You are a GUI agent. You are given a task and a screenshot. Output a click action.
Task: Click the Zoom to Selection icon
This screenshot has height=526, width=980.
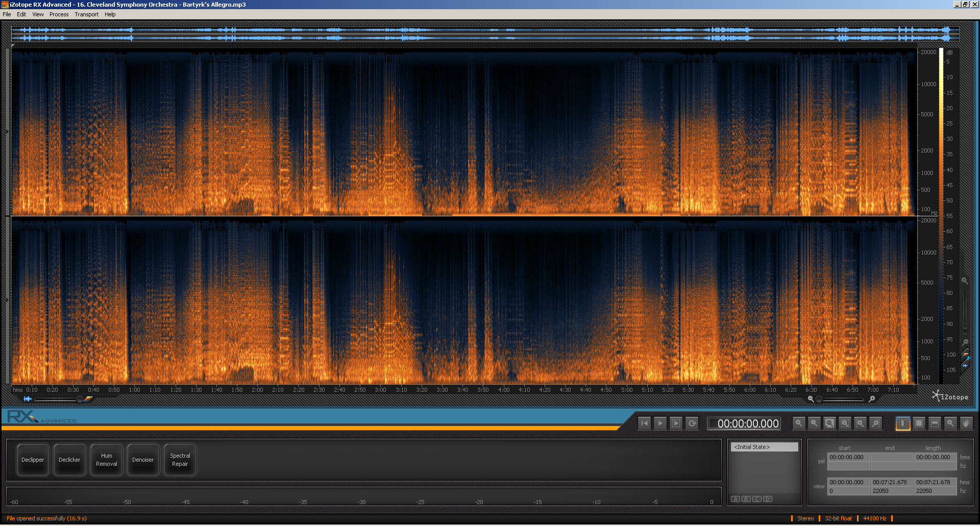click(845, 423)
